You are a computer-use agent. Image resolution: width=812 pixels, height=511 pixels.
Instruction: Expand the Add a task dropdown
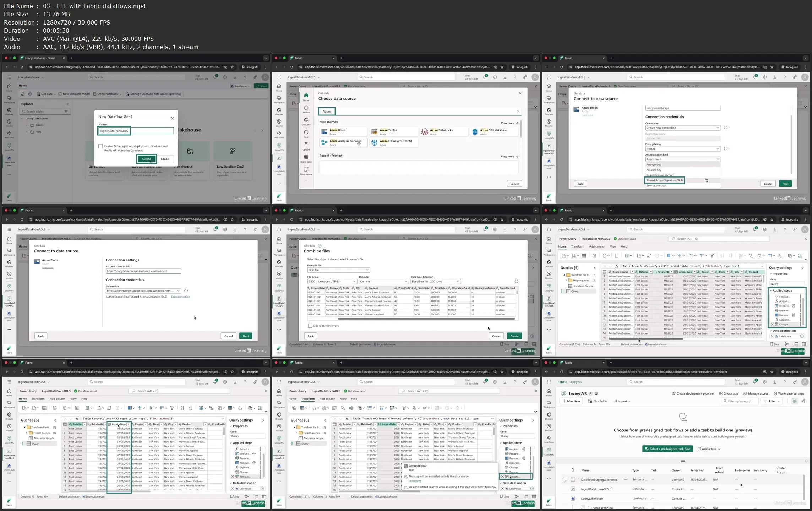coord(709,449)
